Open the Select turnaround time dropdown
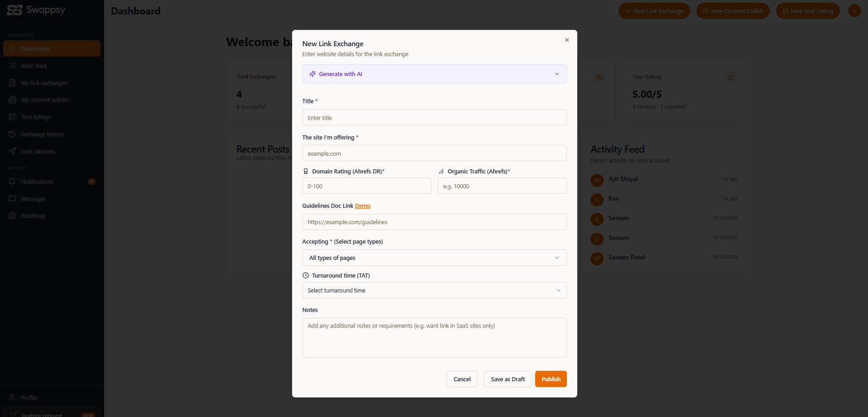 tap(434, 290)
